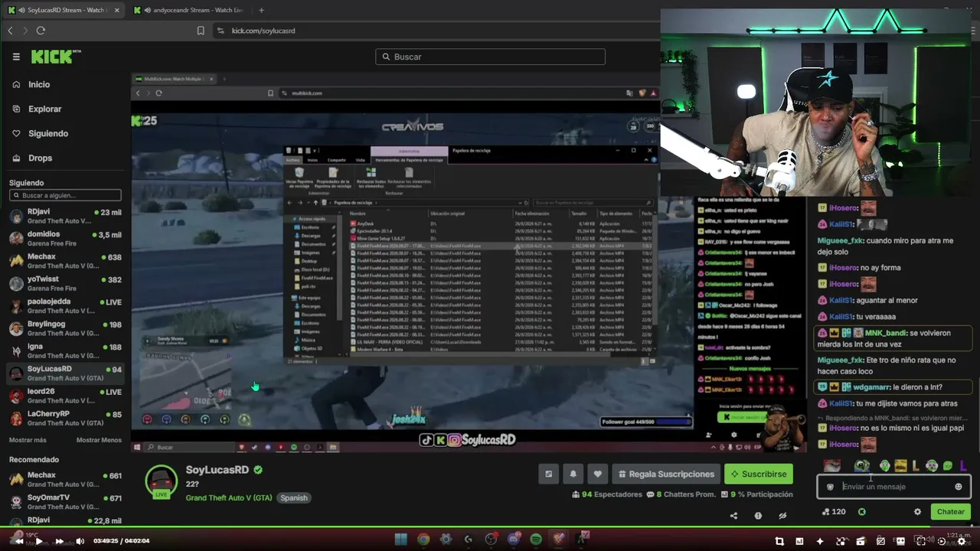This screenshot has height=551, width=980.
Task: Click the kick.com/soylucasrd address bar
Action: click(263, 31)
